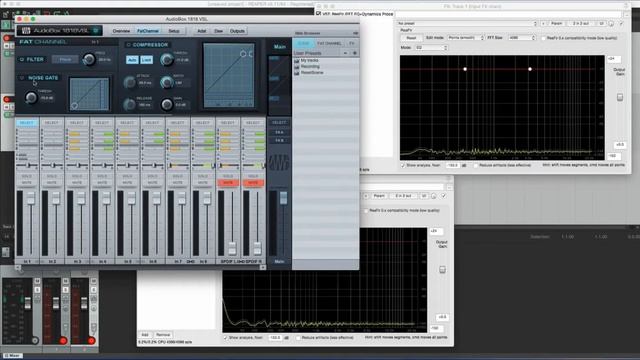Toggle Reduce artifacts checkbox in top ReaFir

pyautogui.click(x=476, y=165)
